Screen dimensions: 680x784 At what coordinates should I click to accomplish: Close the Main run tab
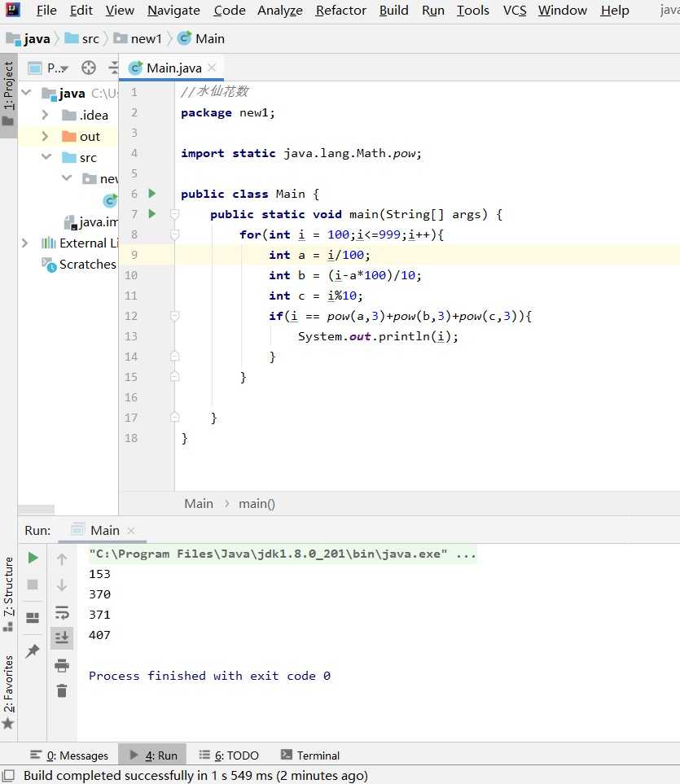click(x=131, y=531)
